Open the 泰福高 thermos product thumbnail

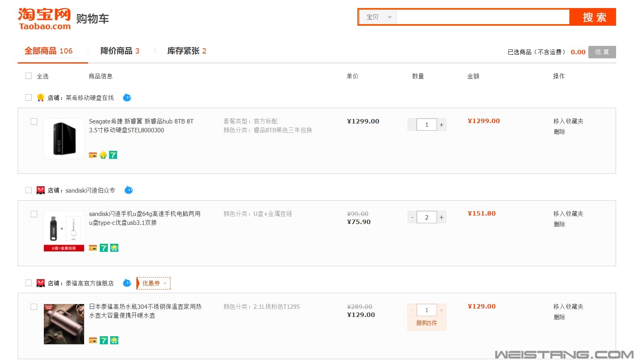coord(64,324)
